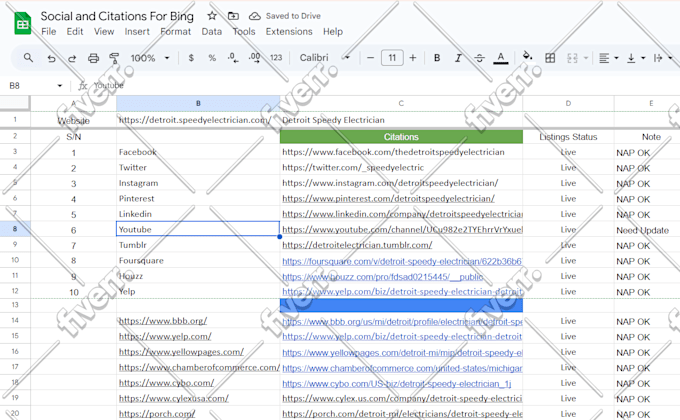Toggle strikethrough formatting
Screen dimensions: 680x420
479,58
